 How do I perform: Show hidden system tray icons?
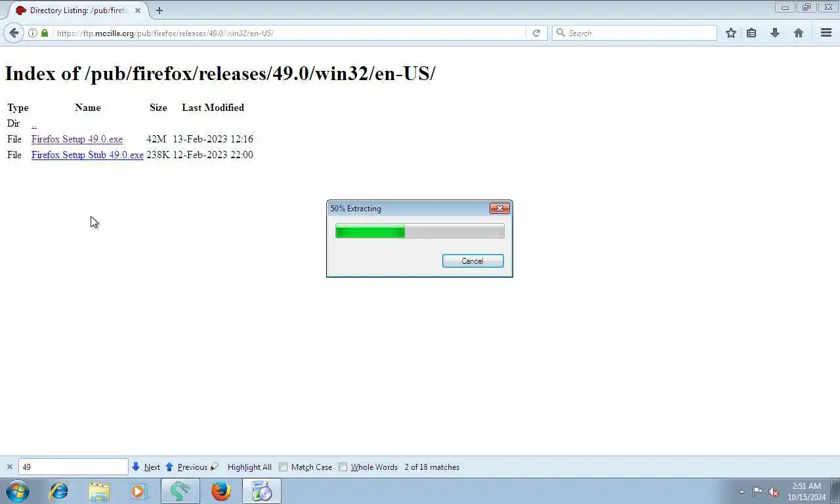click(742, 492)
